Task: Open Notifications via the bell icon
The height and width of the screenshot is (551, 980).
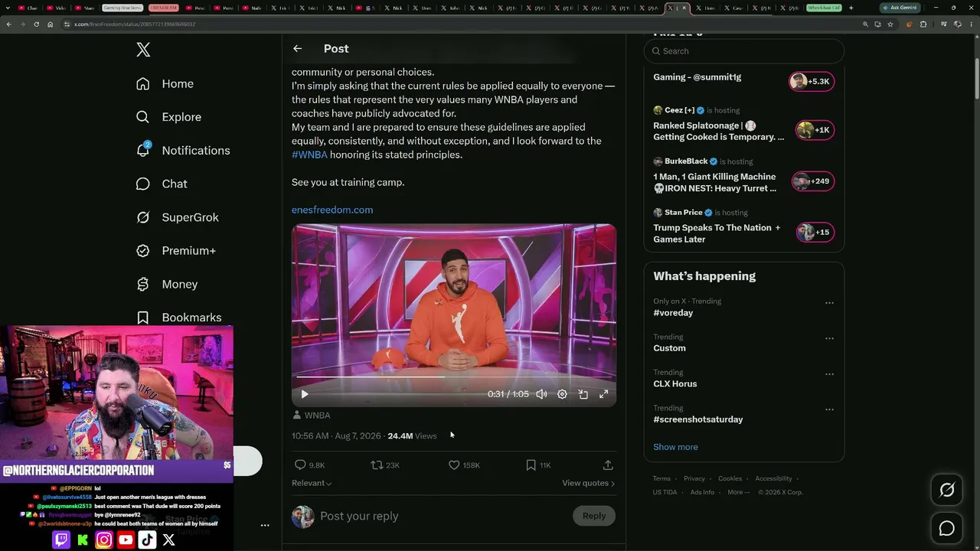Action: point(142,150)
